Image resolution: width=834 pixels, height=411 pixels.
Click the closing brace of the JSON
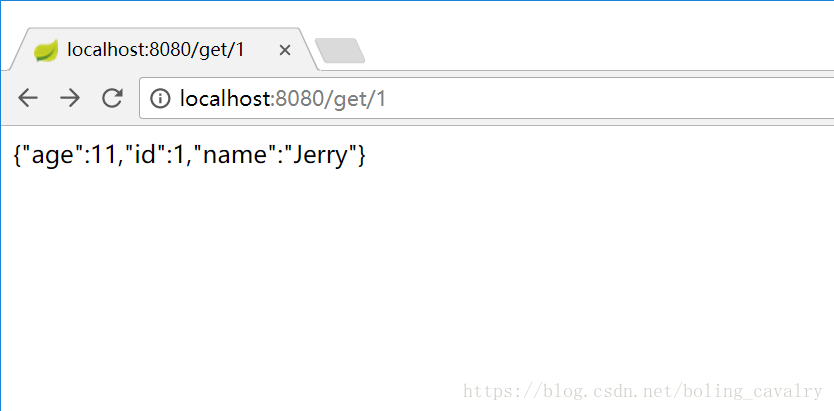362,156
